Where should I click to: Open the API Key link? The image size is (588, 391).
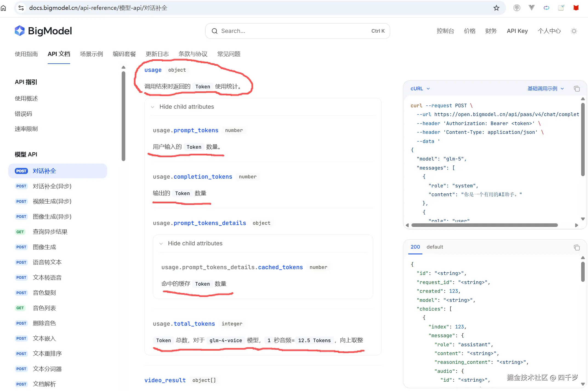tap(517, 31)
